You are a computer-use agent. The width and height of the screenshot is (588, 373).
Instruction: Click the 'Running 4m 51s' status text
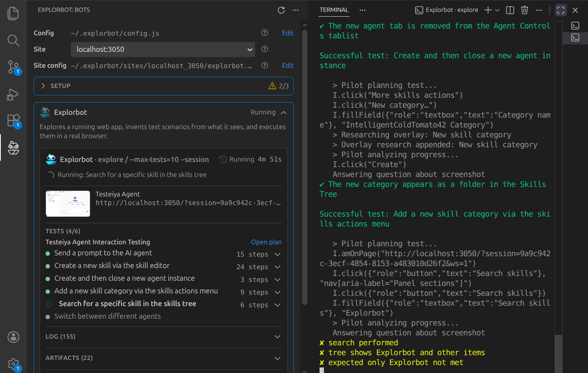tap(255, 159)
